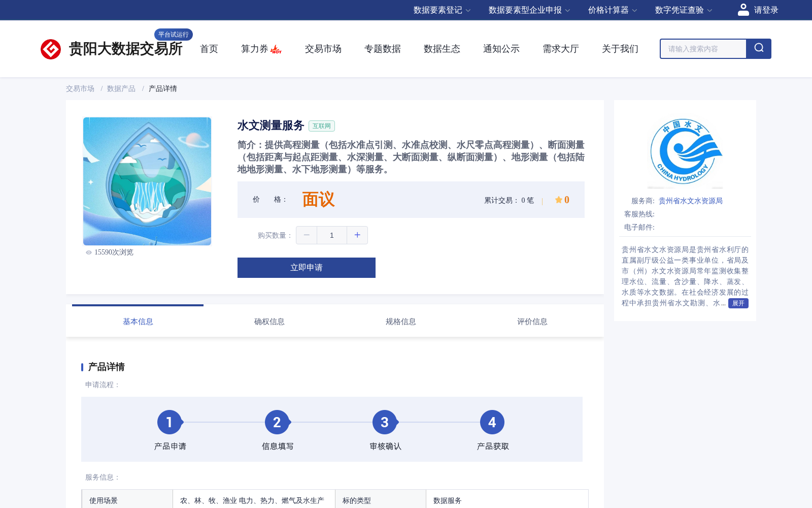The width and height of the screenshot is (812, 508).
Task: Open the 数字凭证查验 dropdown menu
Action: (684, 10)
